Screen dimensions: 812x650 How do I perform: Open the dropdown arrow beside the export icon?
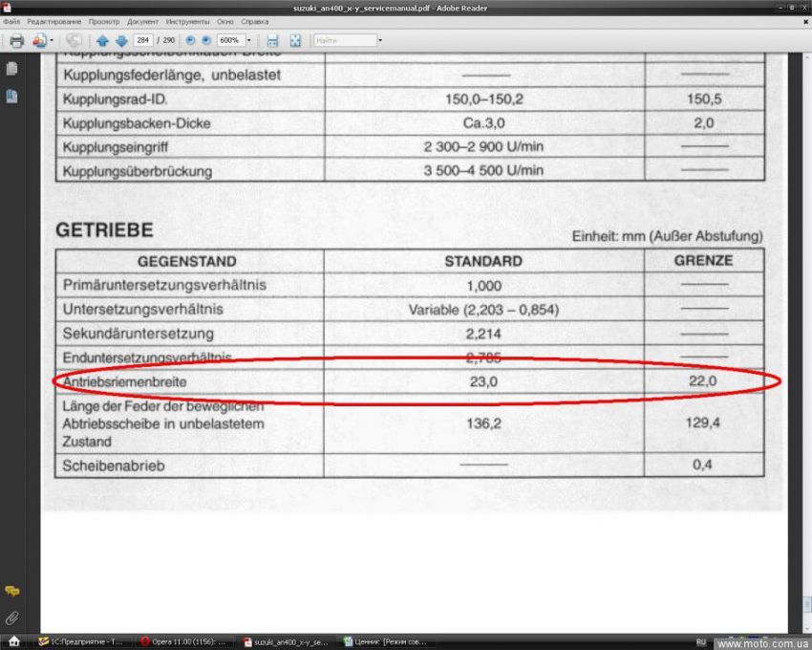click(52, 41)
